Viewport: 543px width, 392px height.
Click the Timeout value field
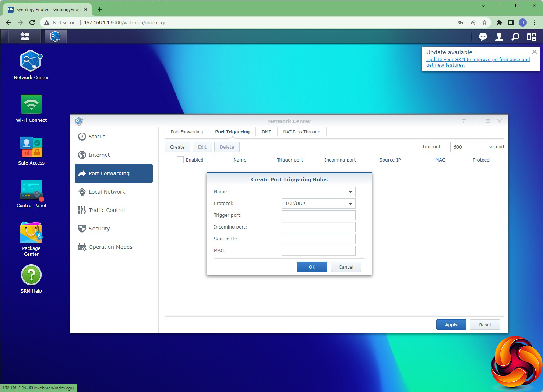point(468,147)
